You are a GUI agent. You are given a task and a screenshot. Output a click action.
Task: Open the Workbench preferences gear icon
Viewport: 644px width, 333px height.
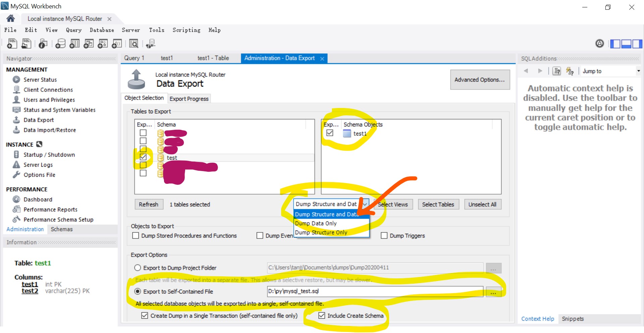tap(600, 43)
